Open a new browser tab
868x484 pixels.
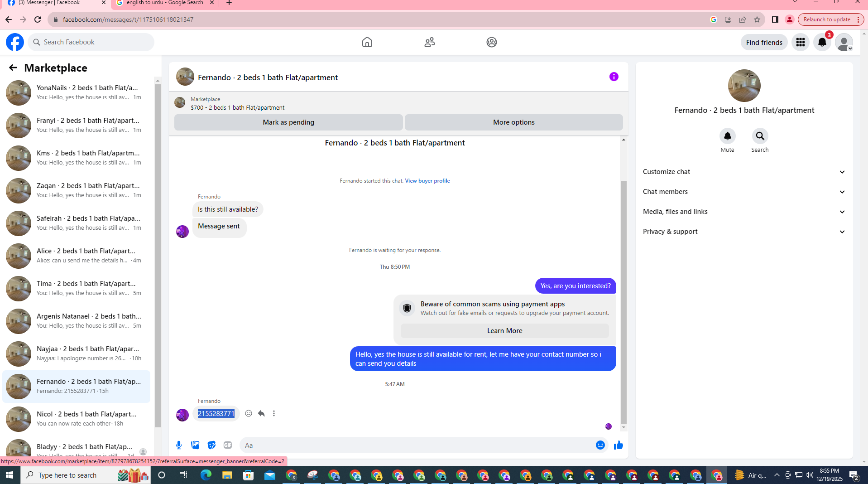tap(229, 3)
